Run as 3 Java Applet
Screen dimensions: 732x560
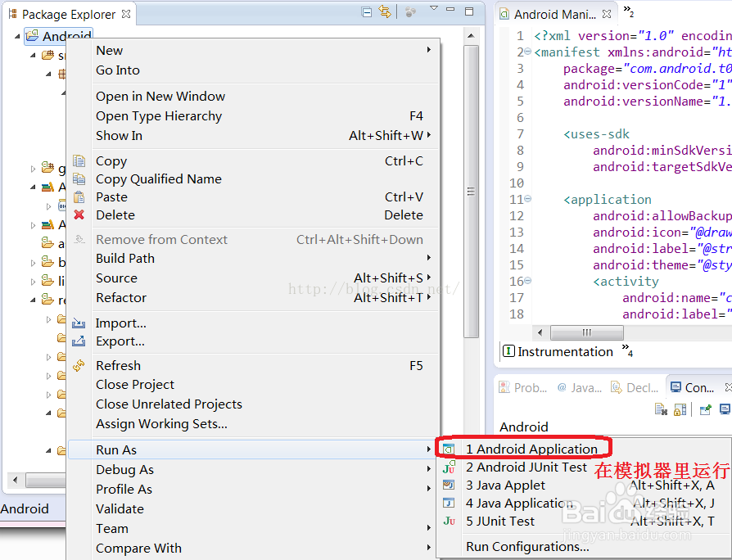584,485
